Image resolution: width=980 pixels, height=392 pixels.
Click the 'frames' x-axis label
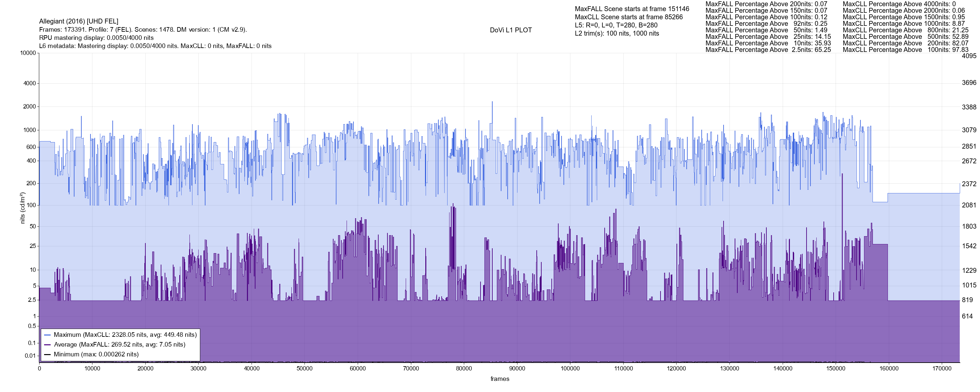tap(499, 379)
